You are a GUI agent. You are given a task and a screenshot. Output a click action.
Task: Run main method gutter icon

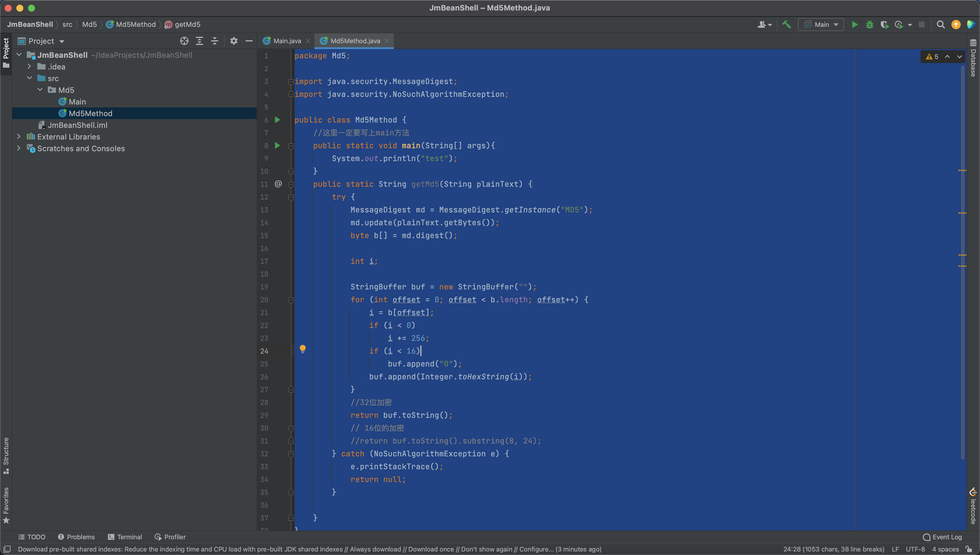tap(277, 145)
